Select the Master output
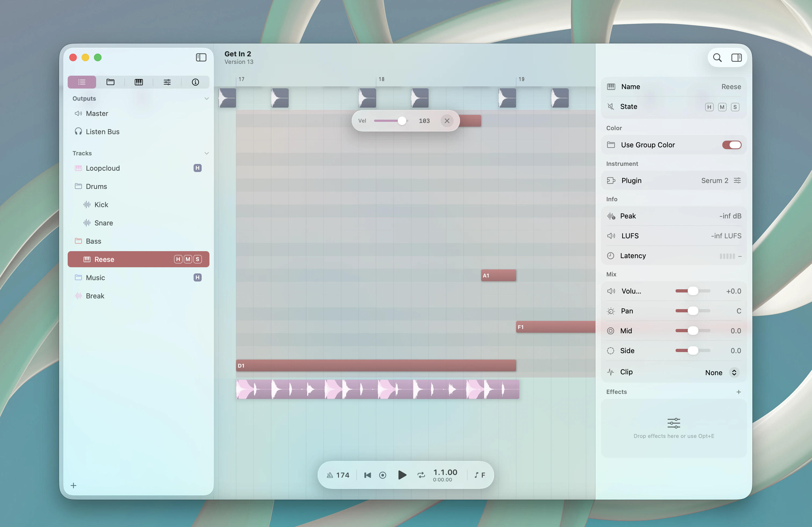 tap(139, 114)
